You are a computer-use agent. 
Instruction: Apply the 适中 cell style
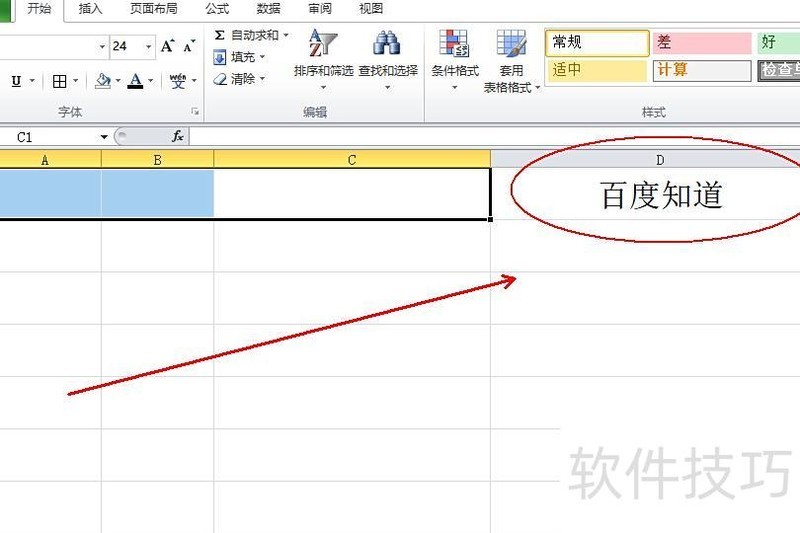point(597,70)
